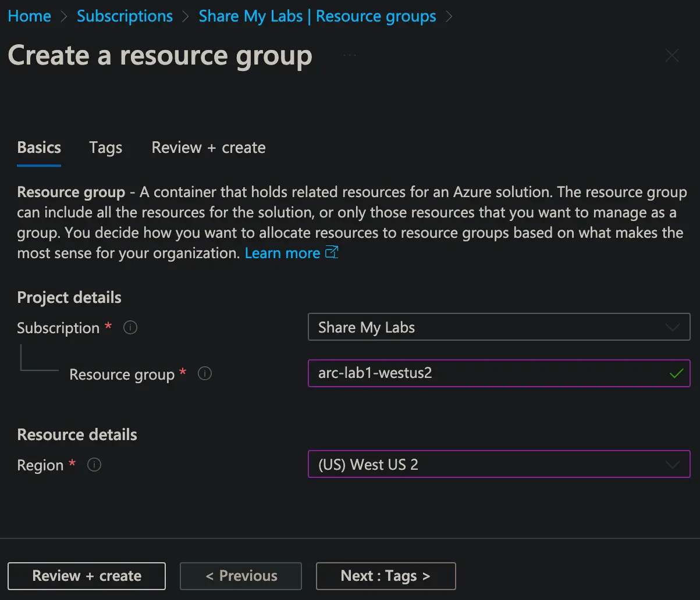Click the Resource group info icon
Screen dimensions: 700x600
205,374
